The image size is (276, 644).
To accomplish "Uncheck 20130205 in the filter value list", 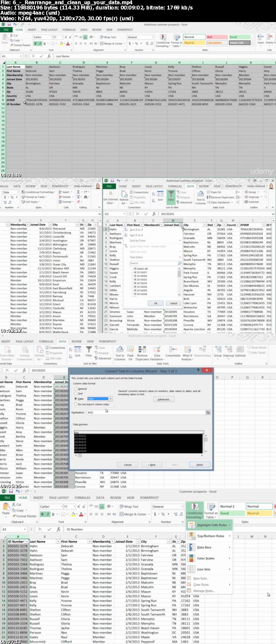I will pyautogui.click(x=135, y=290).
